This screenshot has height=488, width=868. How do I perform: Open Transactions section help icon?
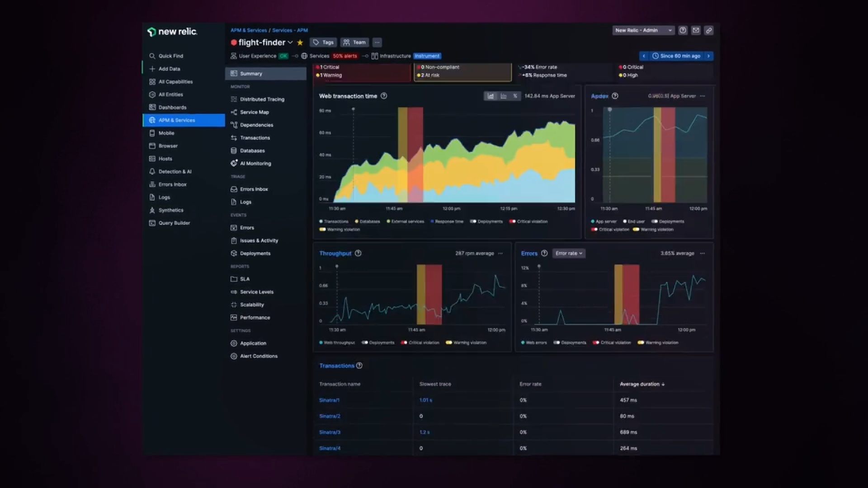tap(359, 366)
